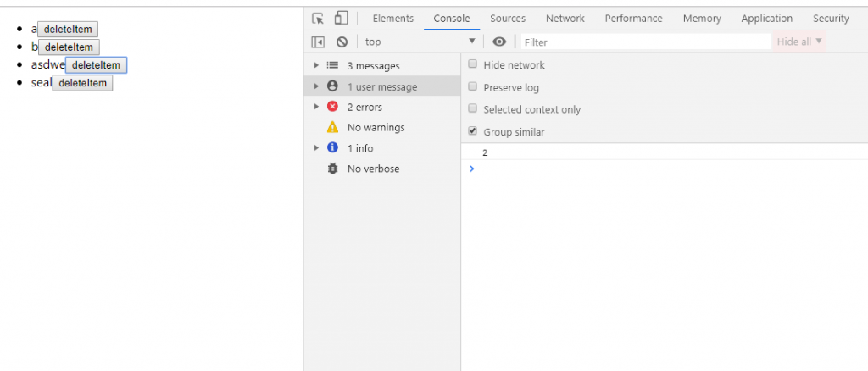Screen dimensions: 868x371
Task: Click the yellow warnings triangle icon
Action: tap(333, 128)
